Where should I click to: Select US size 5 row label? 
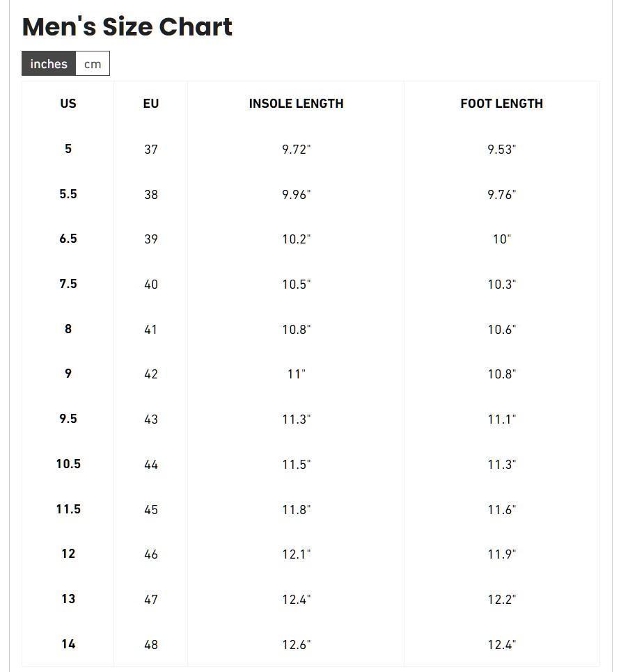tap(68, 149)
